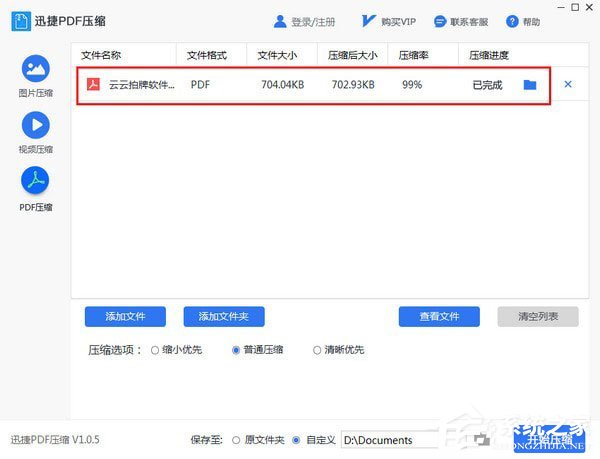The height and width of the screenshot is (459, 600).
Task: Open output folder for compressed PDF row
Action: [x=530, y=85]
